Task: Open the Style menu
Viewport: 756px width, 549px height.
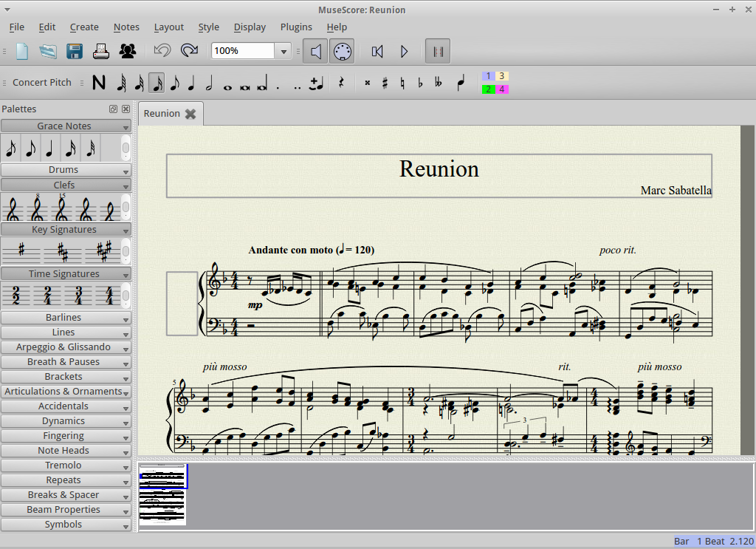Action: coord(208,27)
